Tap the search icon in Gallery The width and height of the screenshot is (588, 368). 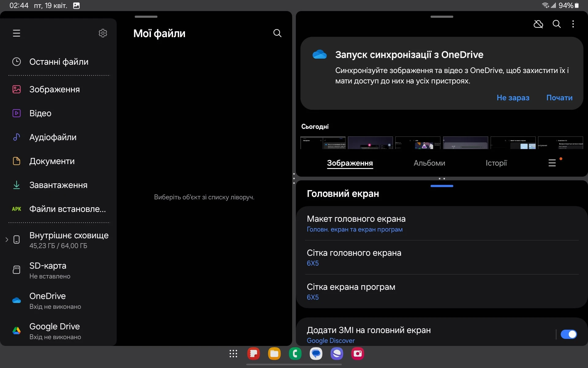coord(557,24)
